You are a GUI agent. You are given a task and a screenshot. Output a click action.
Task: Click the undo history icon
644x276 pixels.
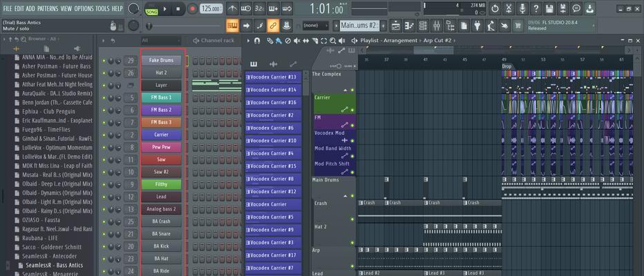click(x=495, y=8)
